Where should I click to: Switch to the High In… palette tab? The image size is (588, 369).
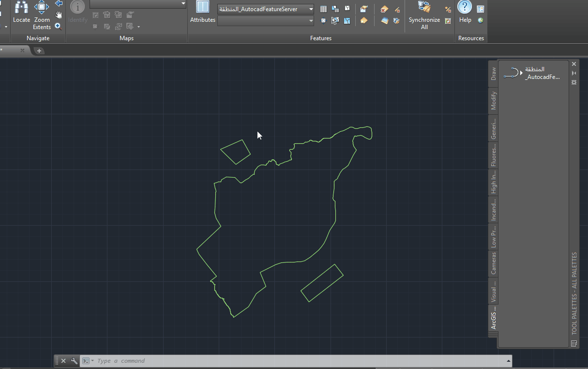(x=493, y=183)
